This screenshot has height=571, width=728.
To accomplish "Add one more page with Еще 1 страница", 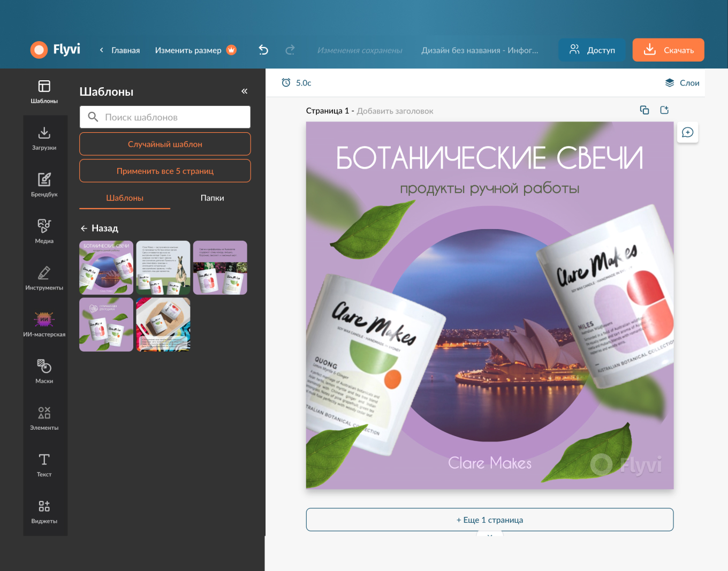I will click(490, 520).
